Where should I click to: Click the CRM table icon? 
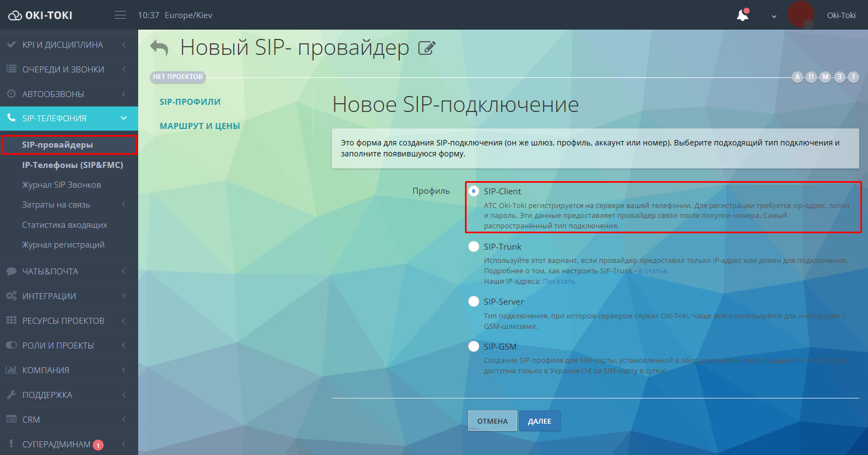coord(11,419)
